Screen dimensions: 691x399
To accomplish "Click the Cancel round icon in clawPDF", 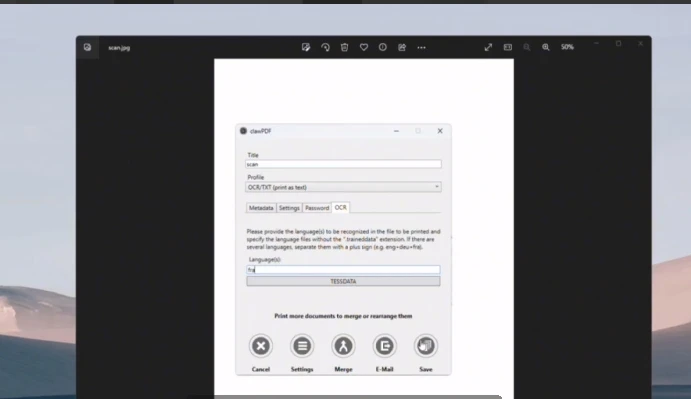I will click(260, 346).
